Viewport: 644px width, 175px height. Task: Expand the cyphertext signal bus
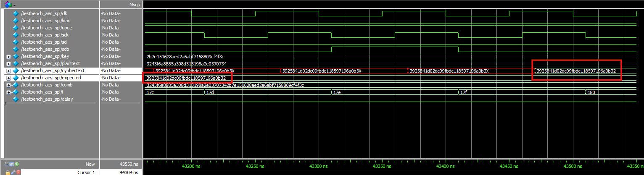click(x=8, y=71)
